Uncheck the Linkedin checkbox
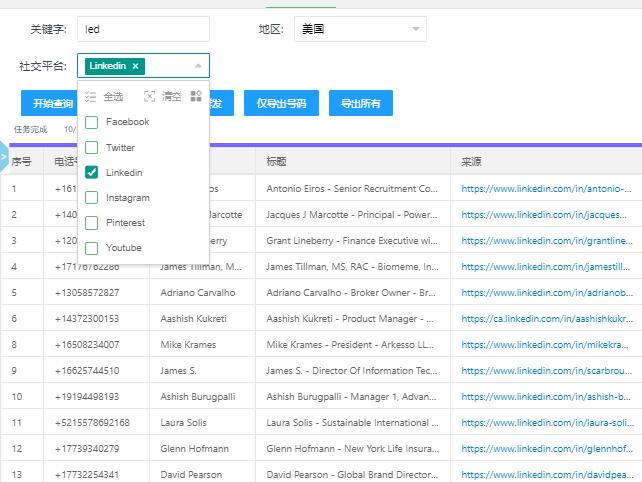This screenshot has width=642, height=482. pyautogui.click(x=92, y=172)
